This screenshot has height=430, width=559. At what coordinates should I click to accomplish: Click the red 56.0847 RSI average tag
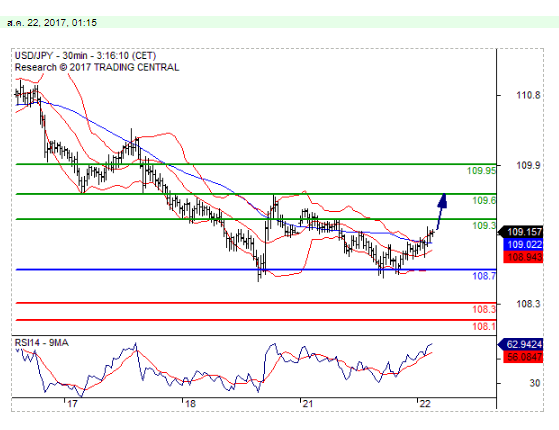coord(523,357)
